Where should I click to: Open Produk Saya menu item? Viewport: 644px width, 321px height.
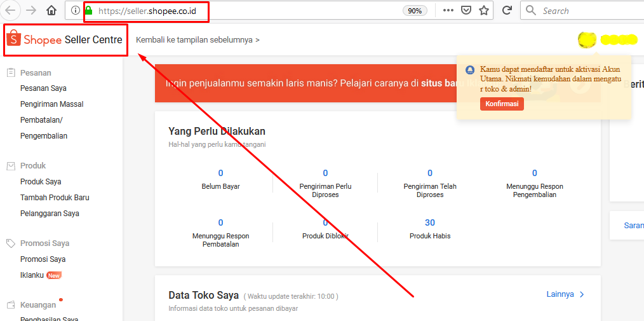[x=41, y=182]
